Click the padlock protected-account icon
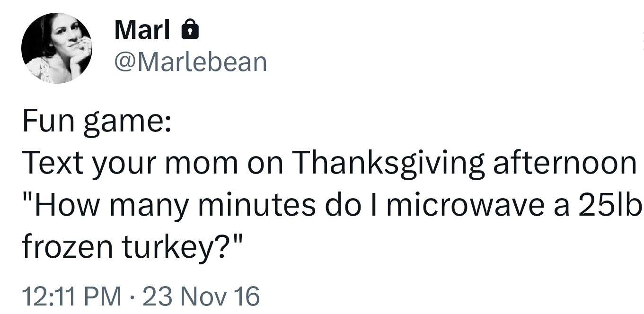 [x=190, y=31]
